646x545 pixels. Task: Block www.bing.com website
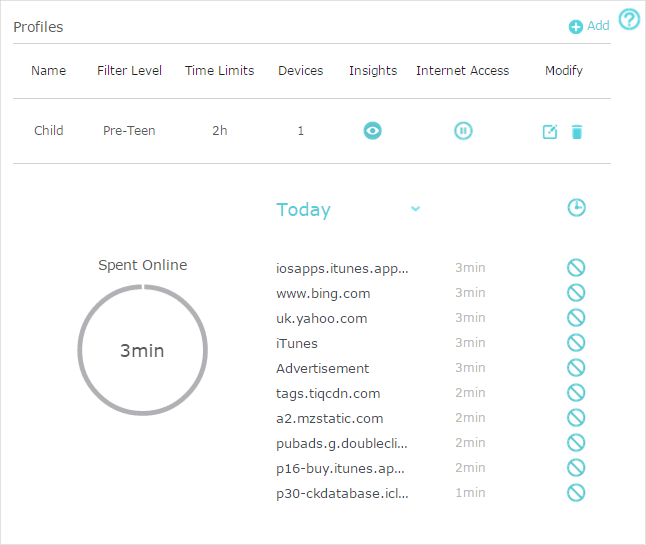(x=576, y=293)
